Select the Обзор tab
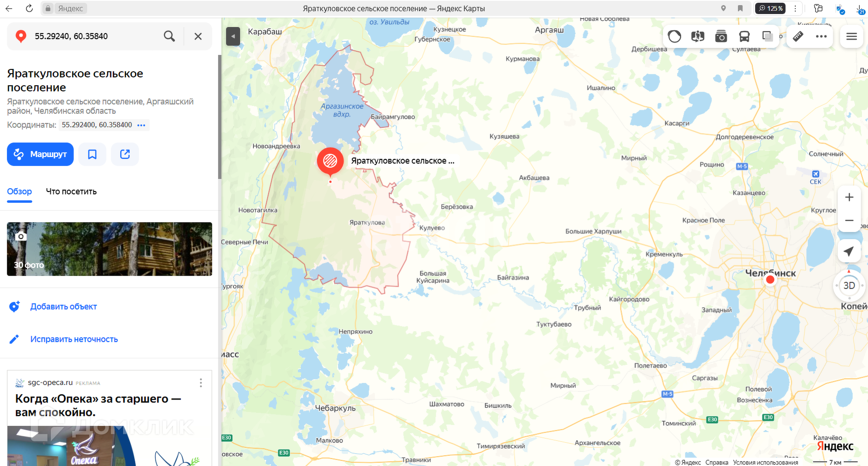 20,192
